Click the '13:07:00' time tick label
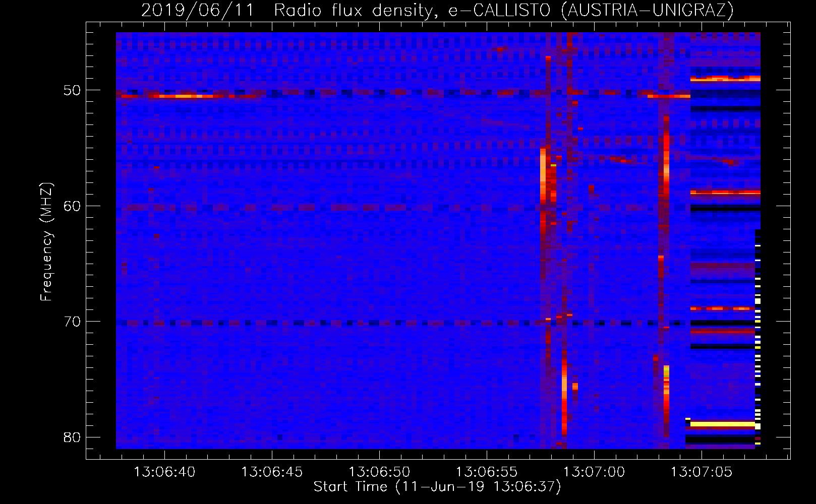This screenshot has width=816, height=504. (x=594, y=472)
